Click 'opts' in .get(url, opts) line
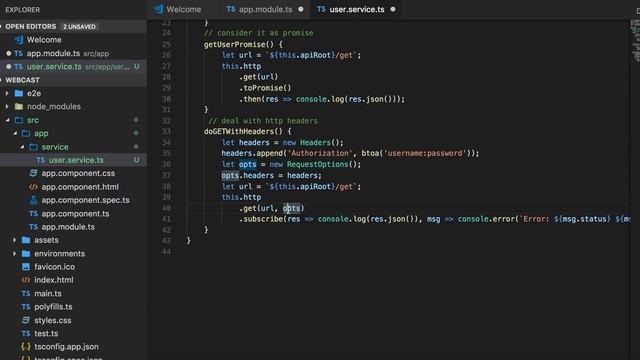Image resolution: width=640 pixels, height=360 pixels. pos(291,208)
